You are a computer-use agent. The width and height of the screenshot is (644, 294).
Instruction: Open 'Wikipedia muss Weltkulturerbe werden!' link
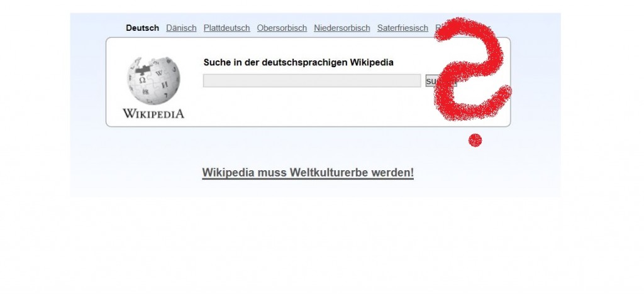click(x=308, y=173)
